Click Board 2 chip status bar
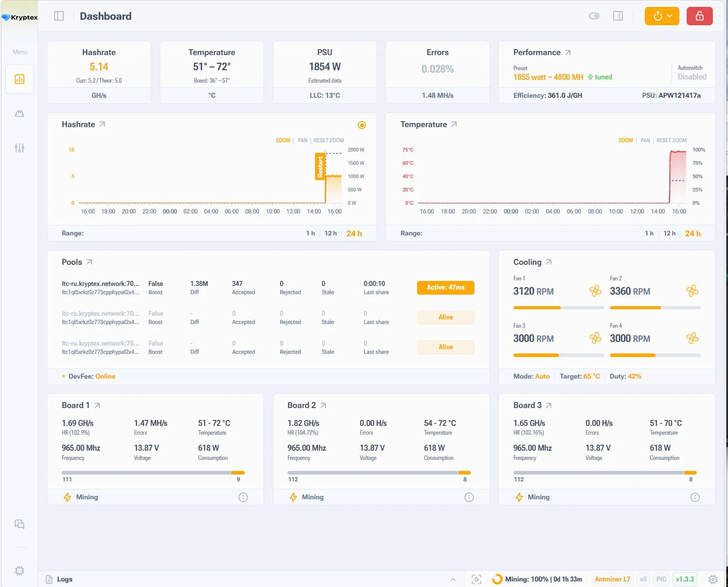 [379, 473]
